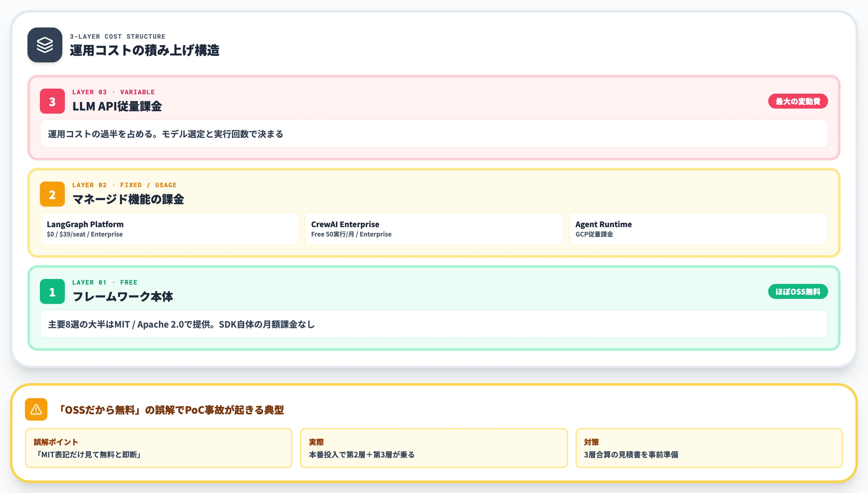Click the LAYER 03 · VARIABLE label
The height and width of the screenshot is (493, 868).
113,92
